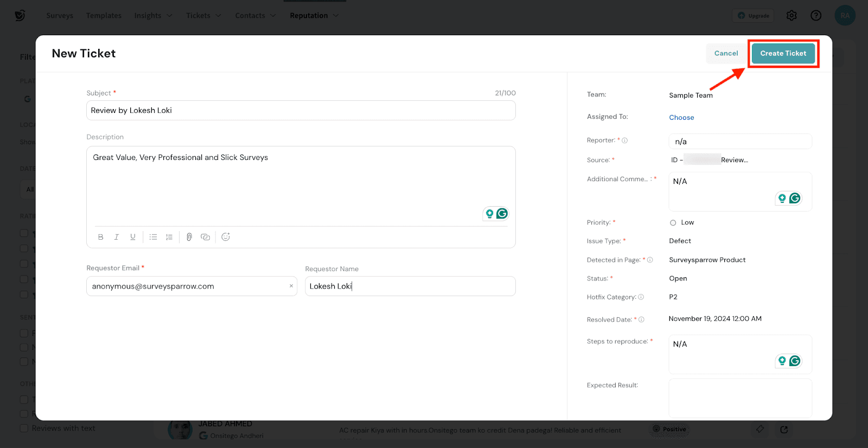Click the info icon beside Resolved Date
Screen dimensions: 868x448
click(x=641, y=320)
